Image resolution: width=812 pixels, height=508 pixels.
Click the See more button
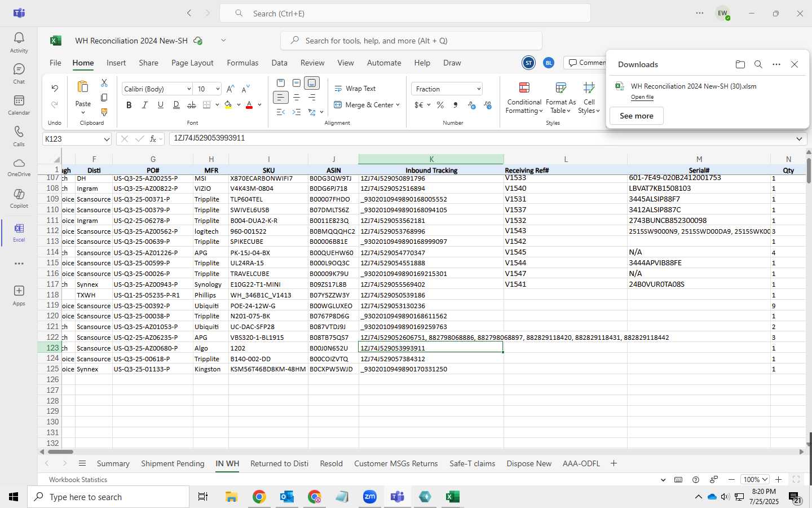click(x=637, y=116)
